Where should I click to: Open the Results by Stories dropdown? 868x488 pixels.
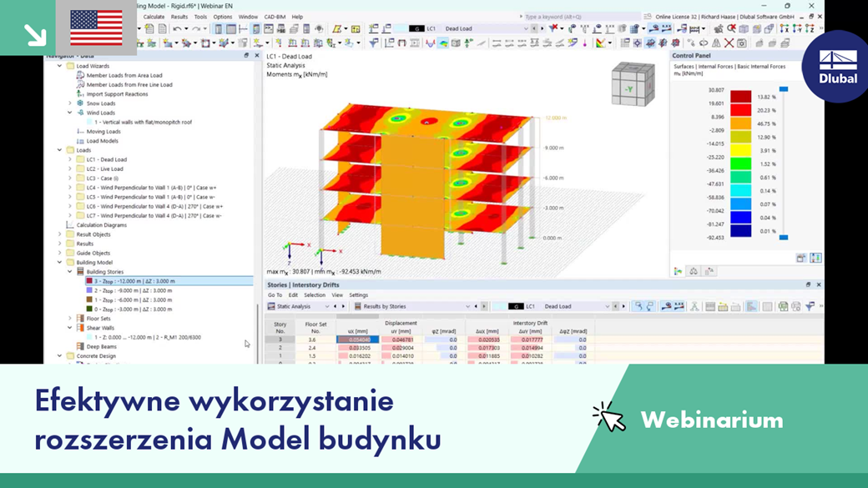coord(467,306)
